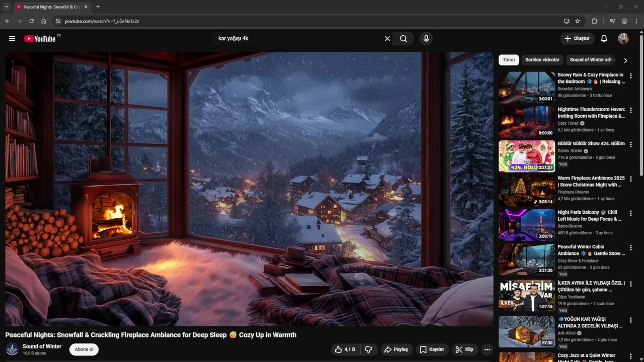Click the URL address bar
Screen dimensions: 644x362
pyautogui.click(x=308, y=21)
